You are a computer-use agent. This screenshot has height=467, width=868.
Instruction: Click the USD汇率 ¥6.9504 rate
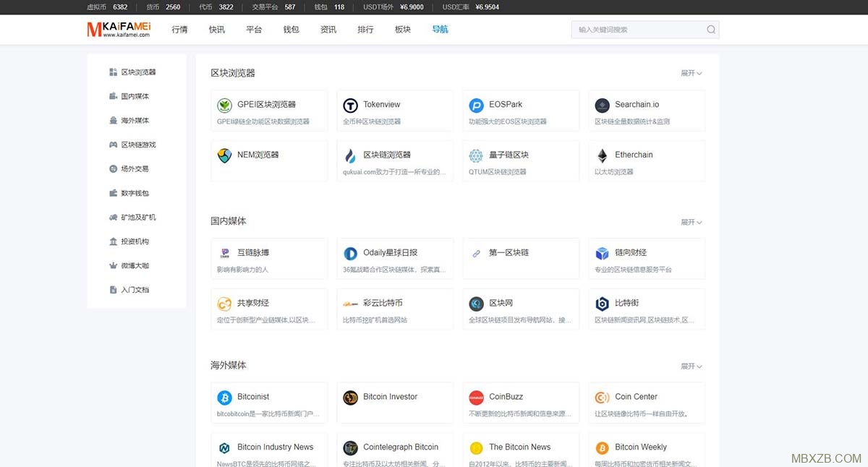(471, 7)
